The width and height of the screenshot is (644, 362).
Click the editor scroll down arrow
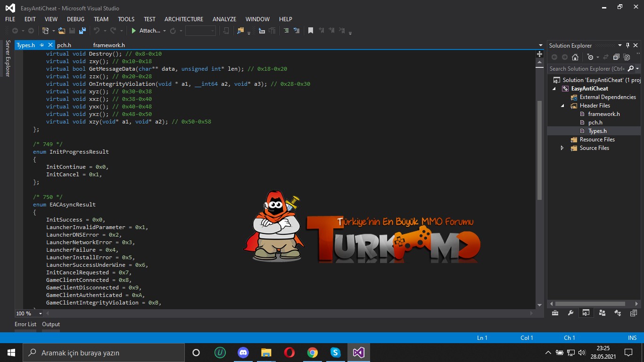coord(540,305)
